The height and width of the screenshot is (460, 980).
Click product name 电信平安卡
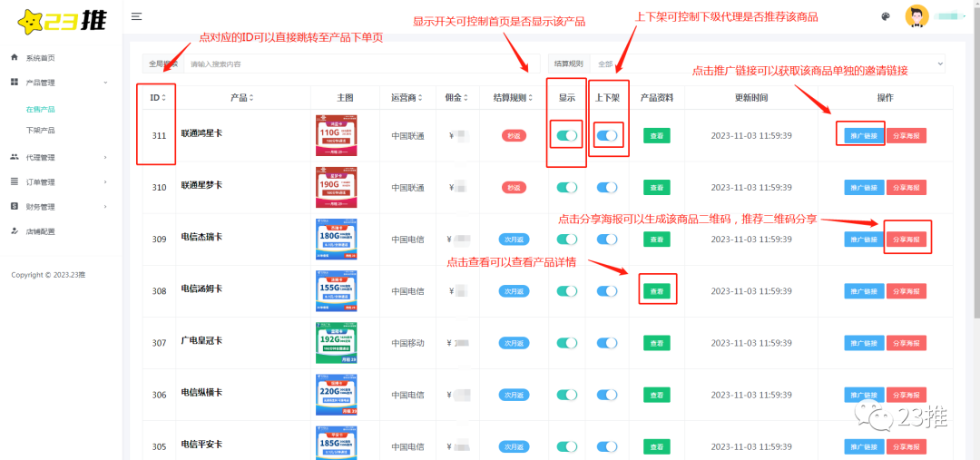[201, 445]
